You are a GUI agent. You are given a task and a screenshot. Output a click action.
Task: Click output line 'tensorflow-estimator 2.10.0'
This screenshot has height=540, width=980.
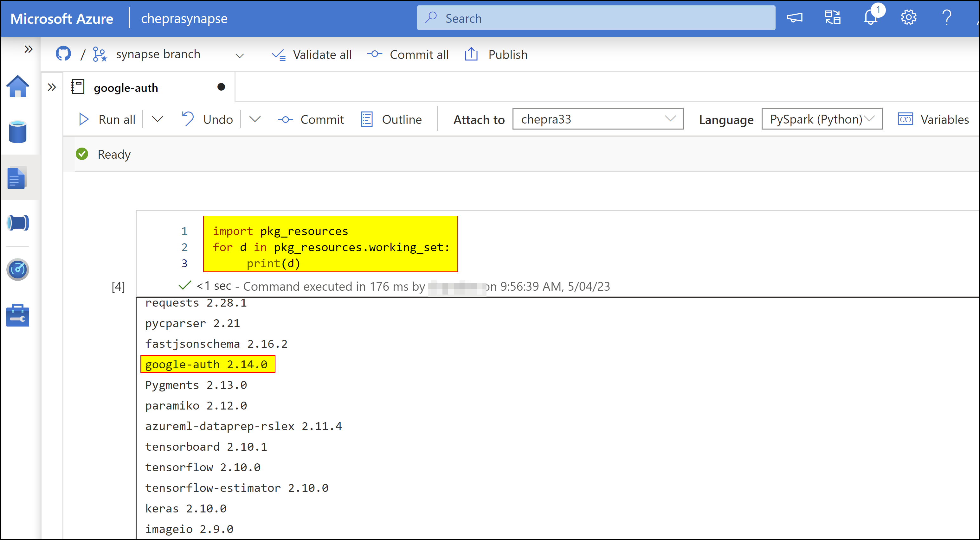coord(237,487)
